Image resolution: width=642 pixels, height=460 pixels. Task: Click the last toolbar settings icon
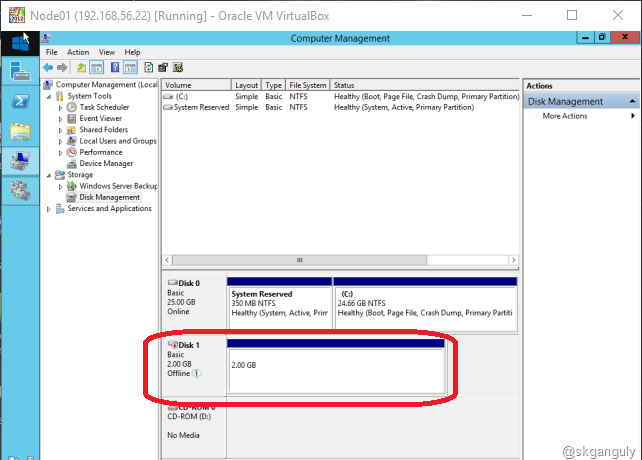(178, 67)
